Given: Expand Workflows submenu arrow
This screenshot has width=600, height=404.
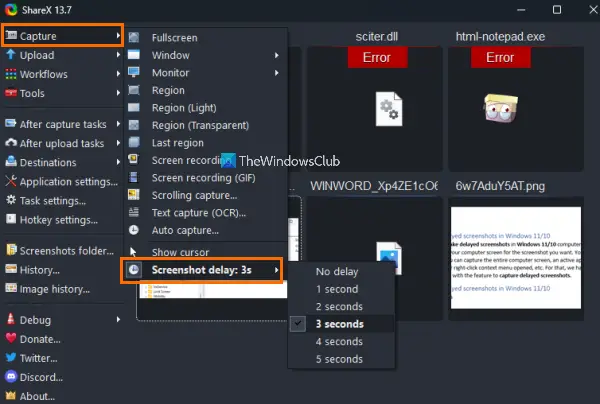Looking at the screenshot, I should coord(118,74).
